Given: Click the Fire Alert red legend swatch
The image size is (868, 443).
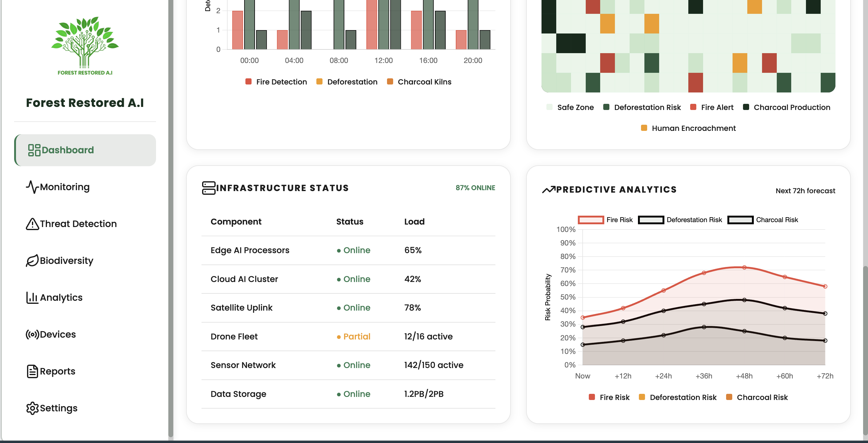Looking at the screenshot, I should pos(693,107).
